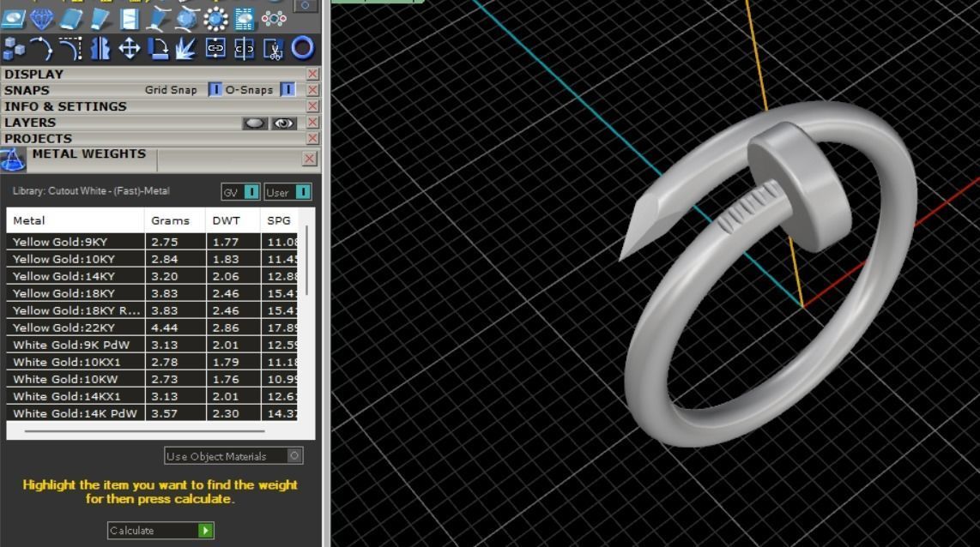The height and width of the screenshot is (547, 980).
Task: Click the Calculate button
Action: (160, 530)
